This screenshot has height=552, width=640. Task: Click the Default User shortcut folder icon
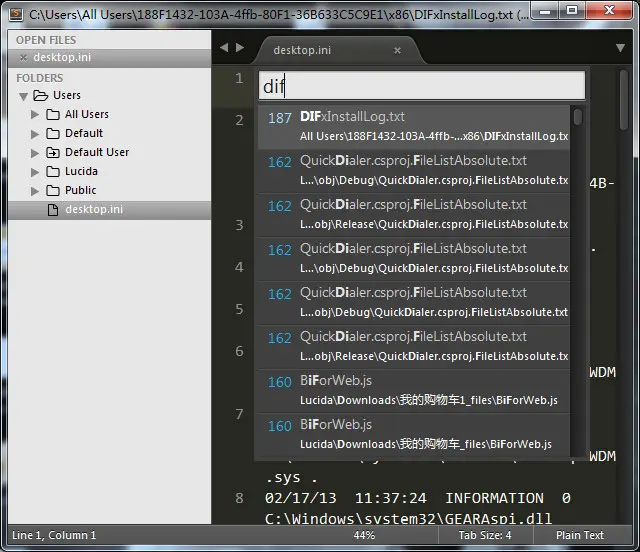53,153
